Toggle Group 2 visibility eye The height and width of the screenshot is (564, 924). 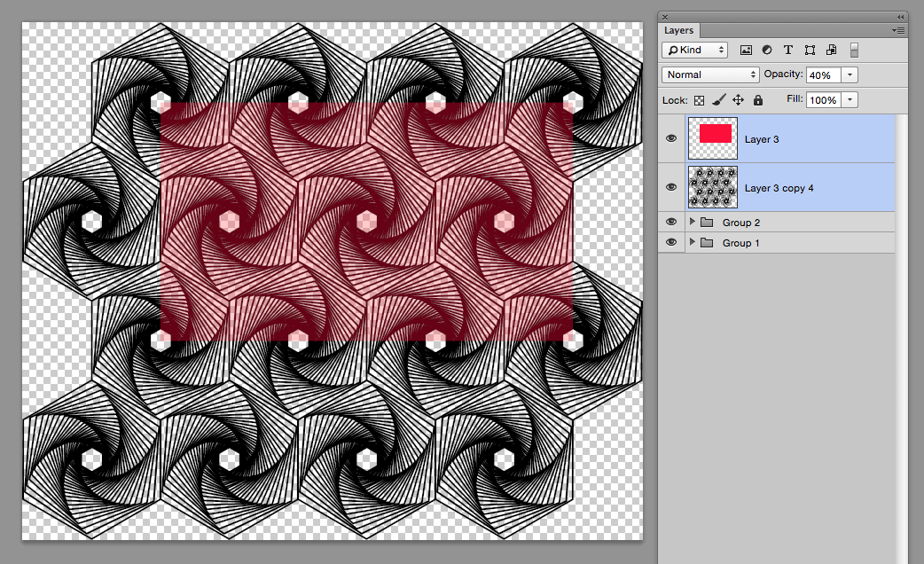[671, 223]
